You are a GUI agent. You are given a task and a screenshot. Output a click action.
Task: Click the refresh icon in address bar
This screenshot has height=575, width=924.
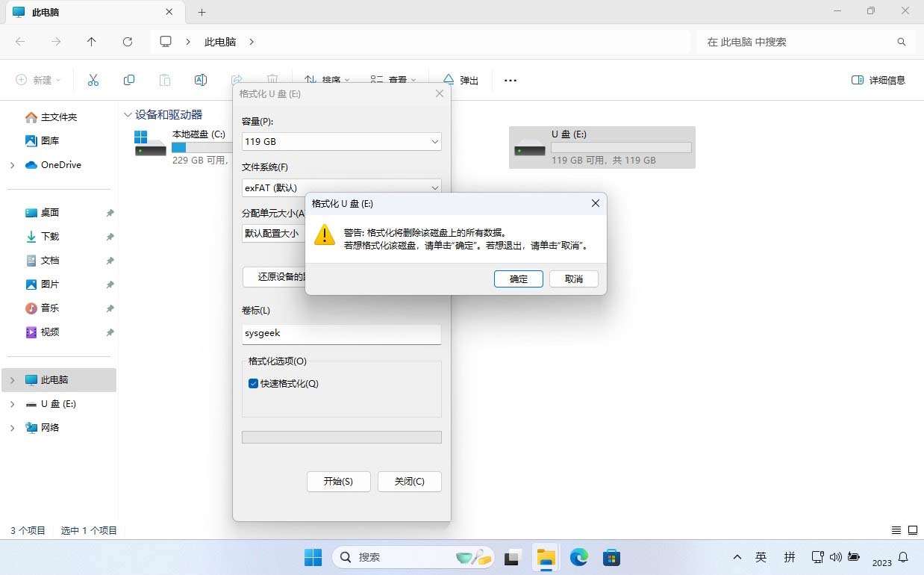(128, 42)
